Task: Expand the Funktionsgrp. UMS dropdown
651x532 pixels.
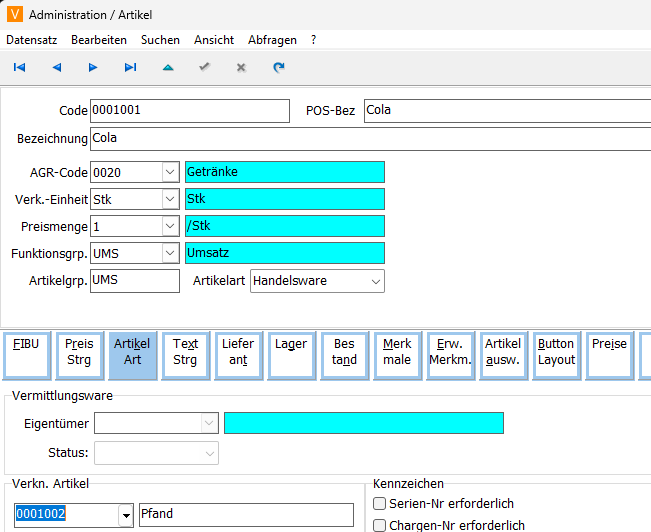Action: 169,254
